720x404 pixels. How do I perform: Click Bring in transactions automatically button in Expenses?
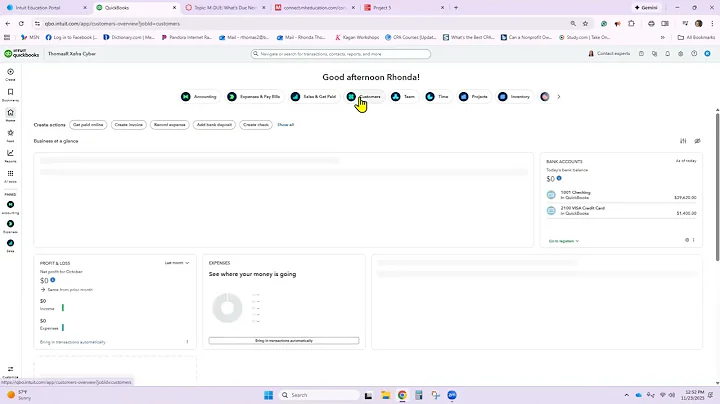tap(284, 341)
